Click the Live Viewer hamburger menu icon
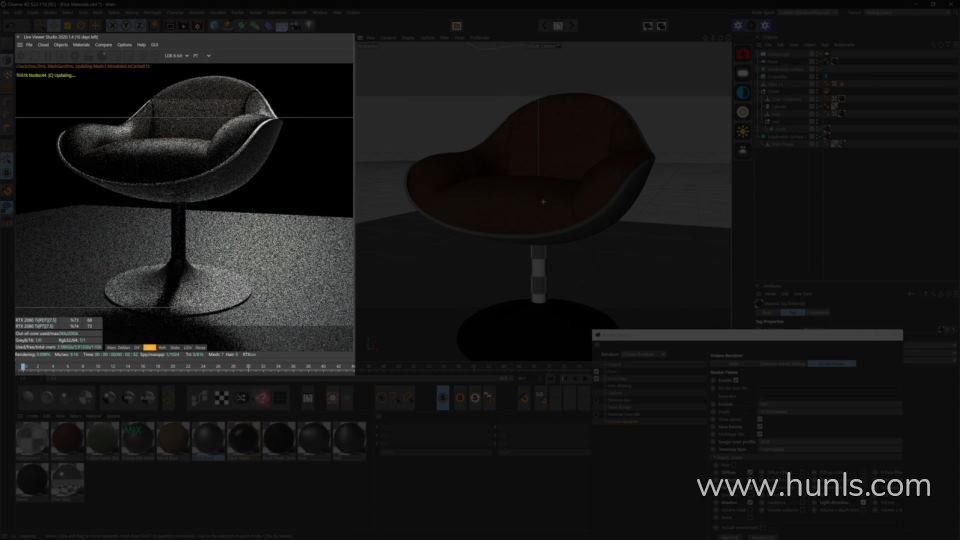This screenshot has width=960, height=540. tap(19, 45)
